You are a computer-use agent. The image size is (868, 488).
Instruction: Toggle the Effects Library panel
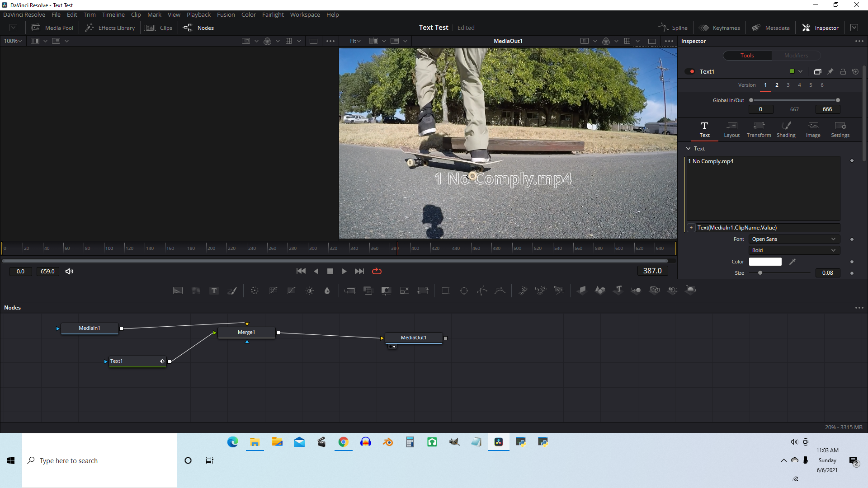coord(110,28)
